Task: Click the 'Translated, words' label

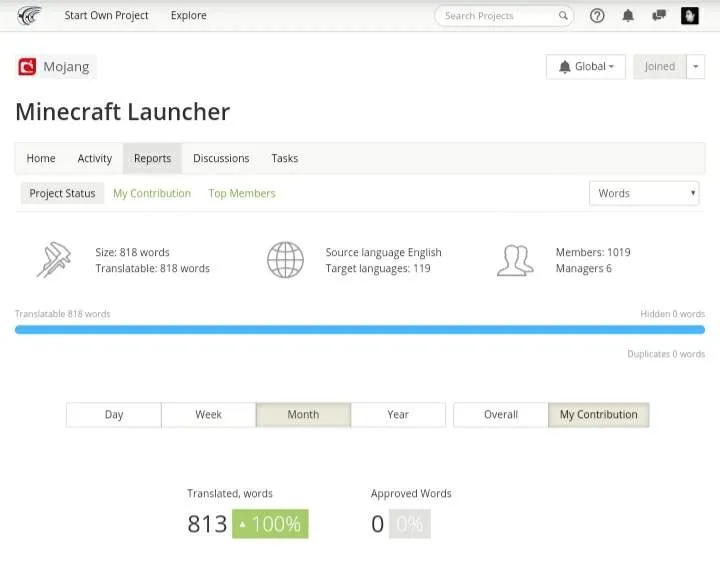Action: point(230,494)
